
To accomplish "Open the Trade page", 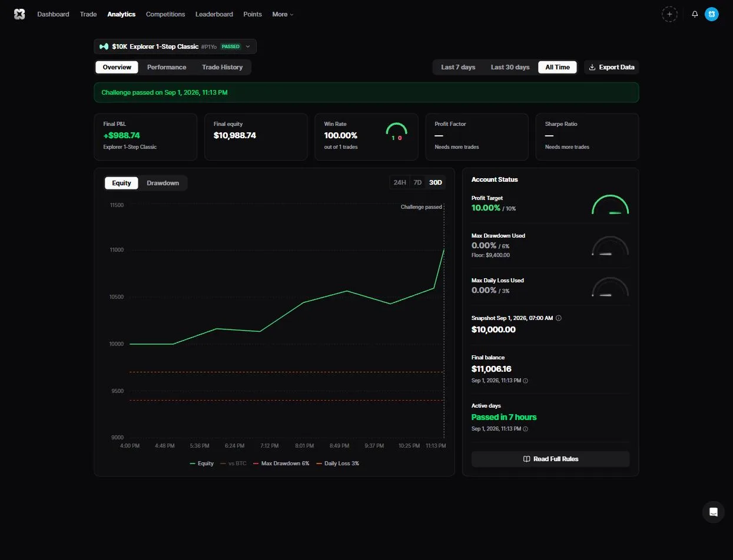I will [88, 14].
